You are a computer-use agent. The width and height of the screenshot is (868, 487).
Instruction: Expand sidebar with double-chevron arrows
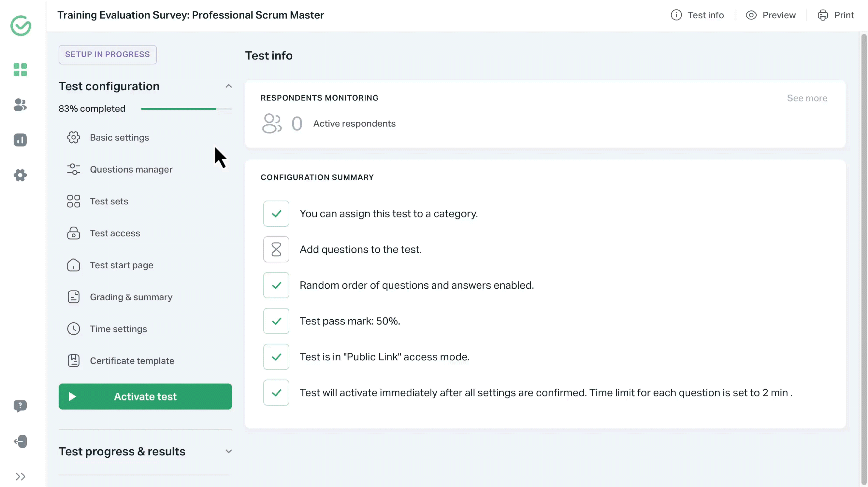tap(20, 477)
